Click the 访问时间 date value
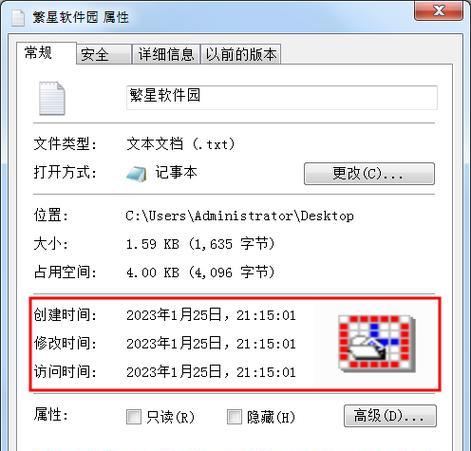The height and width of the screenshot is (451, 471). (x=211, y=372)
